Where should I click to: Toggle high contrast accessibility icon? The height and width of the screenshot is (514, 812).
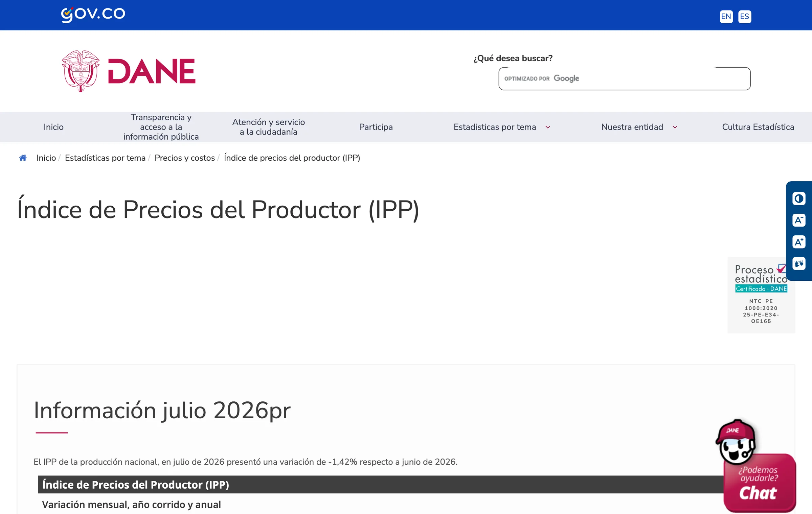799,198
